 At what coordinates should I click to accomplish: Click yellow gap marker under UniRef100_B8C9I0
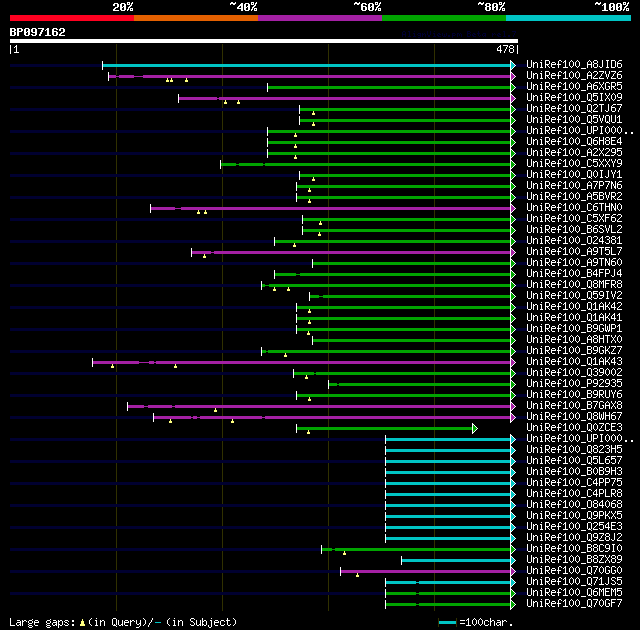344,553
